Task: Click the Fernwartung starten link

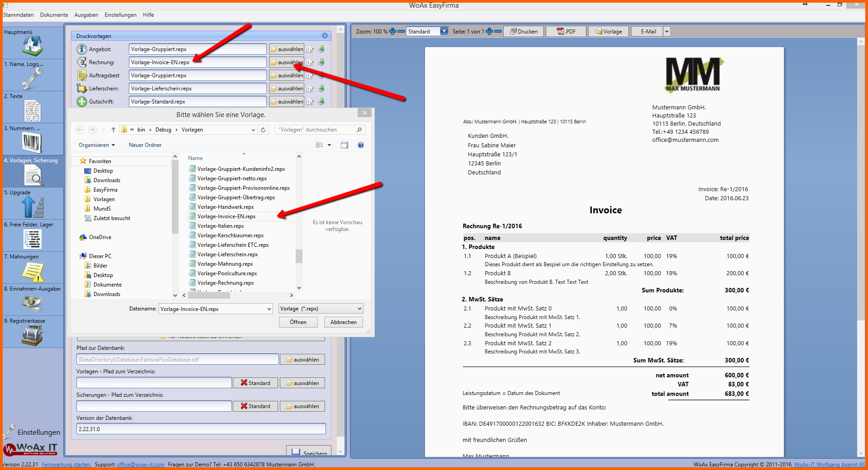Action: coord(66,465)
